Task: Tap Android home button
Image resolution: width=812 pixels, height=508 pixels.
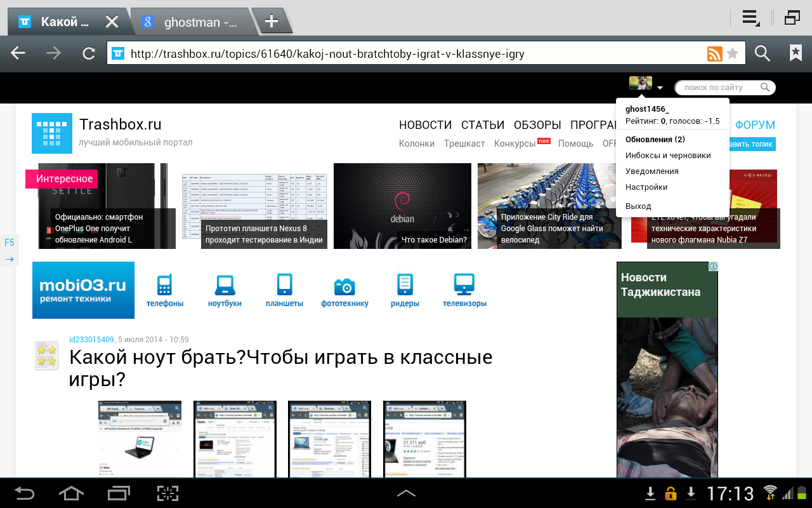Action: tap(71, 493)
